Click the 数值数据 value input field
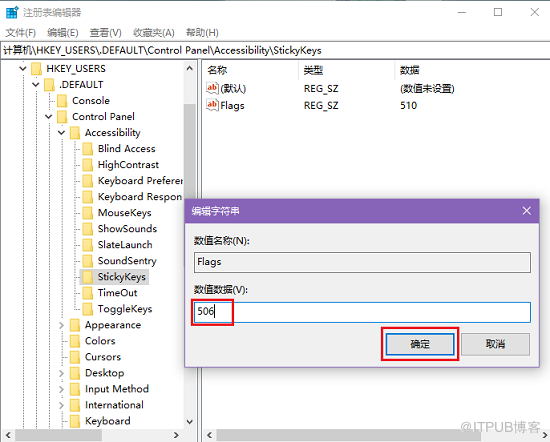This screenshot has height=442, width=550. [x=362, y=312]
